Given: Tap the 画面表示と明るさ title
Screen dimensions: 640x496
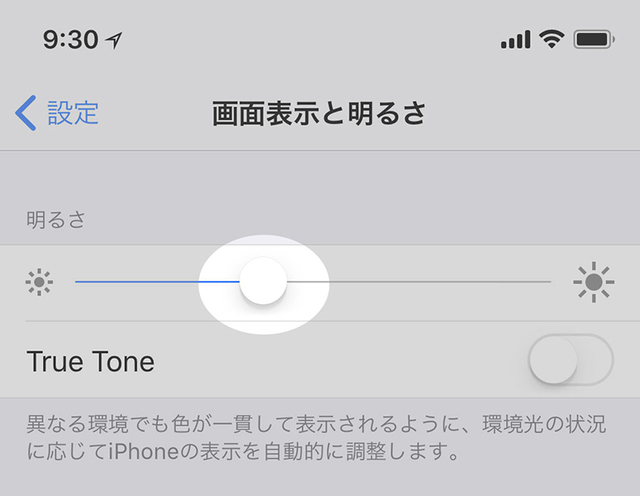Looking at the screenshot, I should click(319, 113).
